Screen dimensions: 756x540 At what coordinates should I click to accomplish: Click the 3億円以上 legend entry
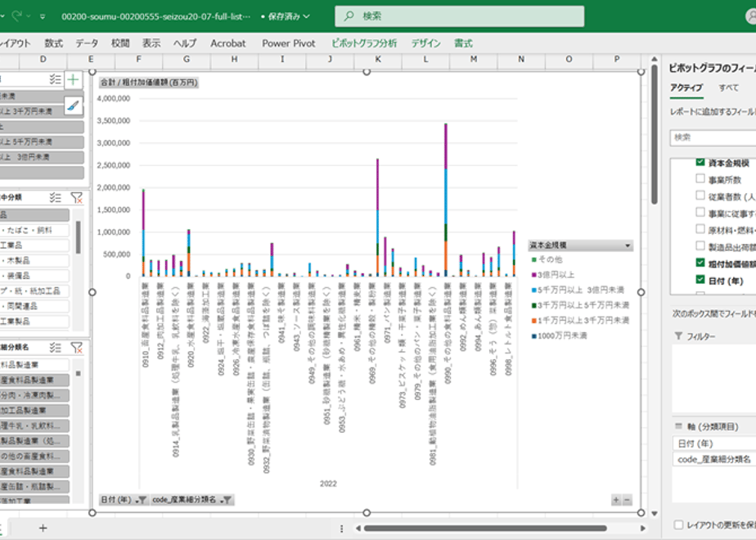coord(553,275)
